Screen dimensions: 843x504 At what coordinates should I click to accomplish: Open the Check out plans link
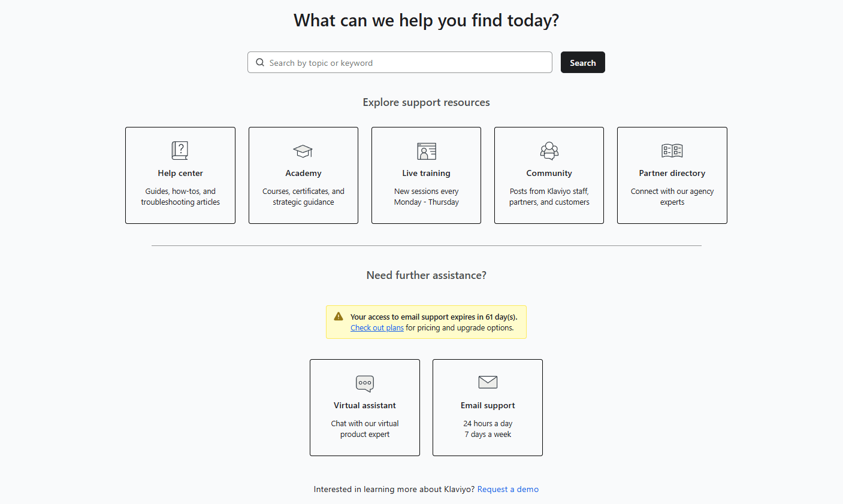click(x=376, y=327)
